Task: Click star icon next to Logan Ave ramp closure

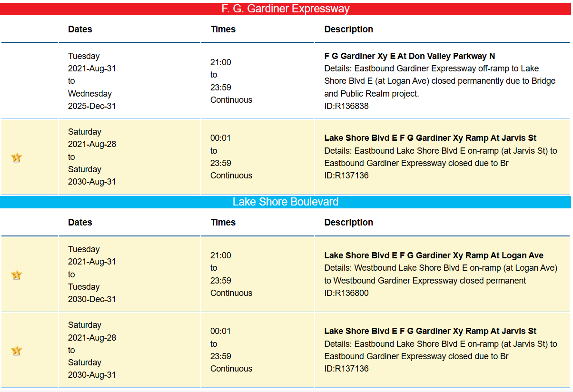Action: 17,275
